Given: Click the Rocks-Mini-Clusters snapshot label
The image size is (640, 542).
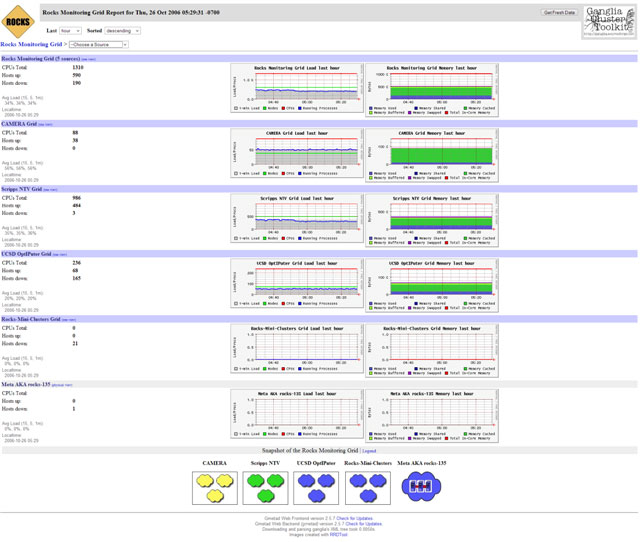Looking at the screenshot, I should click(368, 463).
